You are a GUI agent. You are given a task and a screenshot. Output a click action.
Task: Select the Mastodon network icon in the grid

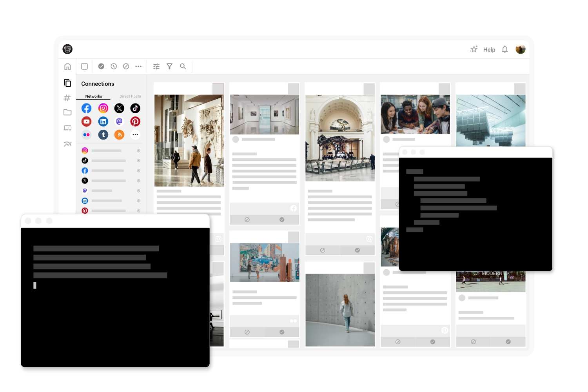pos(119,122)
